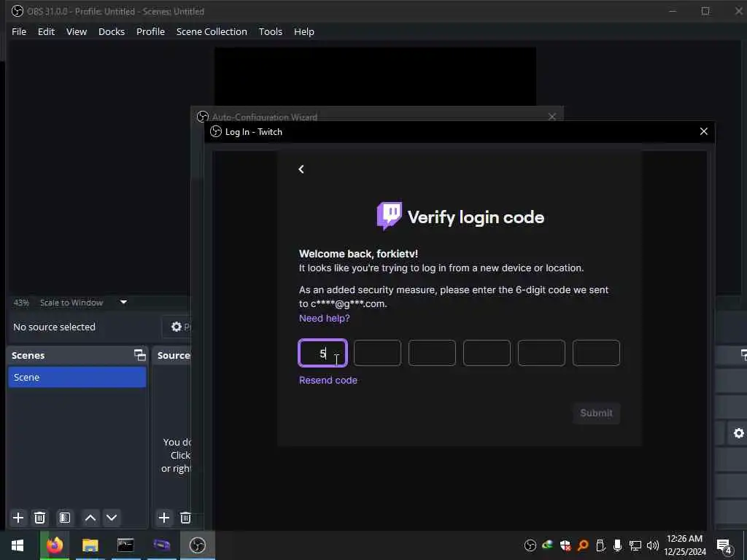Click the Submit button
Screen dimensions: 747x560
596,413
